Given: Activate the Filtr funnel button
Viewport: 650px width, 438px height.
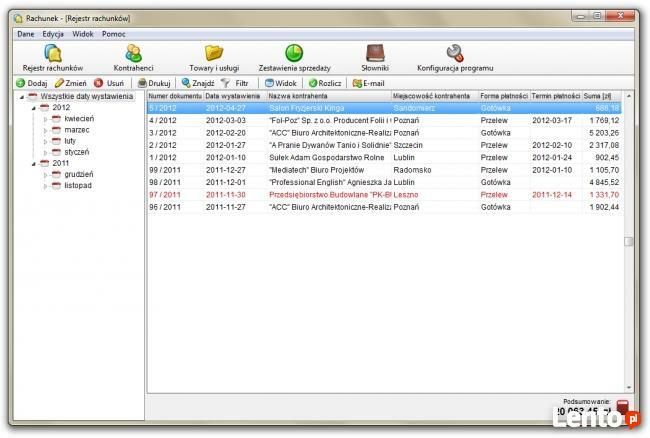Looking at the screenshot, I should pos(238,83).
